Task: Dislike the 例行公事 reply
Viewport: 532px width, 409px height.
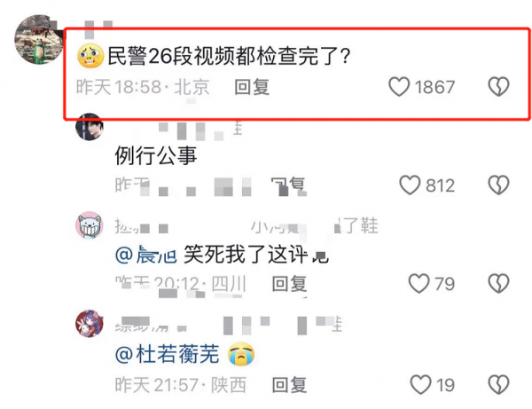Action: [498, 185]
